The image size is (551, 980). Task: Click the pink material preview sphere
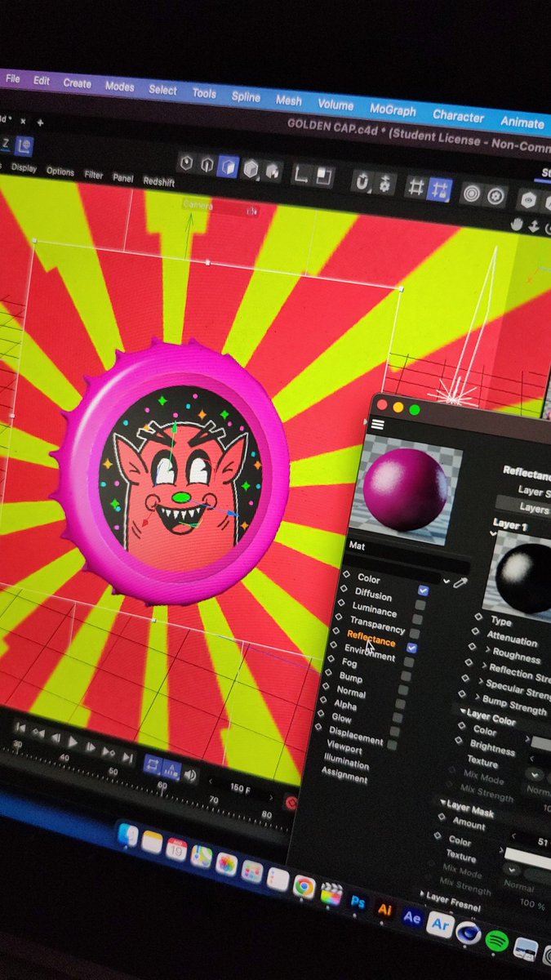coord(405,489)
